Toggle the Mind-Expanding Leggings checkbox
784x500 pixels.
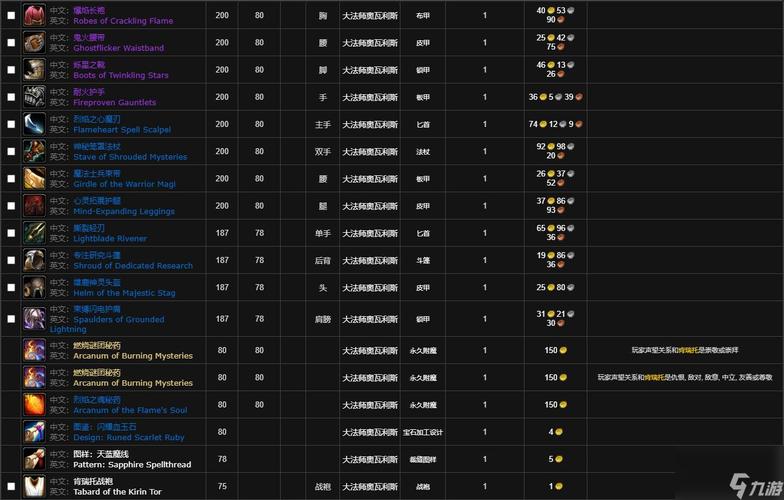coord(11,206)
